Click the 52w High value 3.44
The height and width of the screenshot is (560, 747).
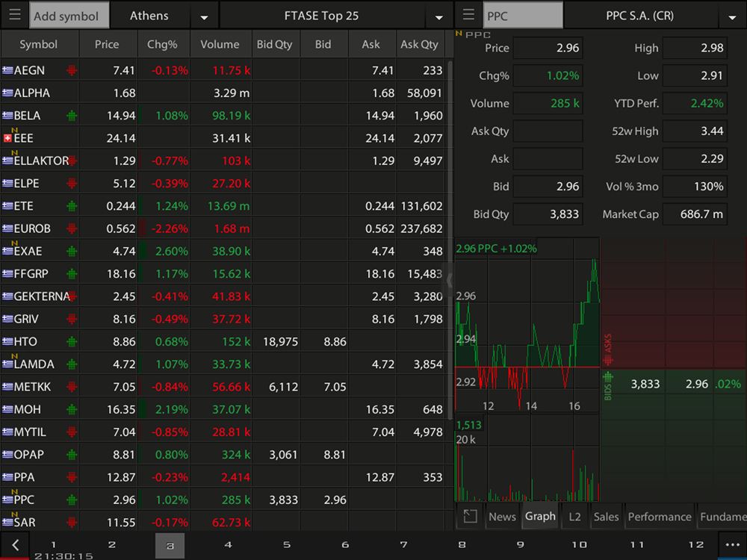(695, 131)
